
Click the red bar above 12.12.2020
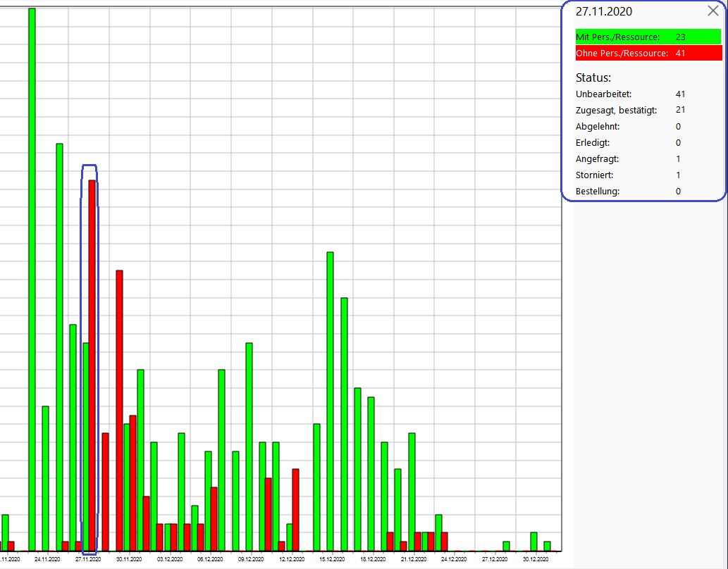pos(295,510)
